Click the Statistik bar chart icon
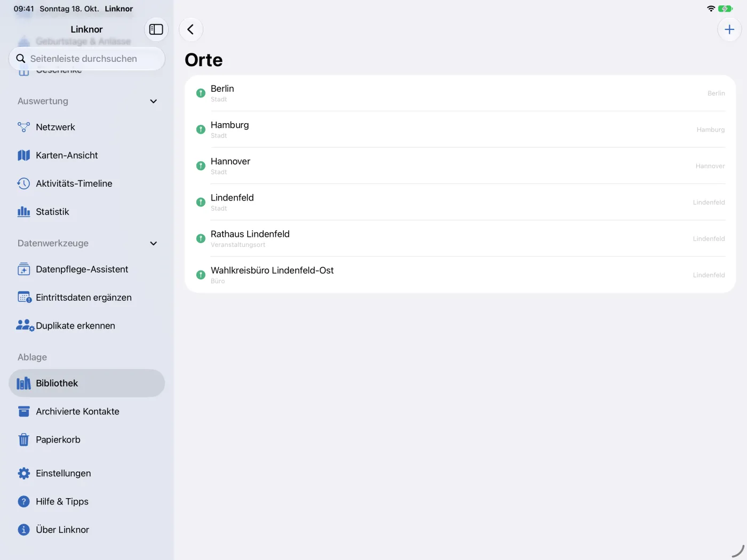Screen dimensions: 747x560 click(23, 212)
